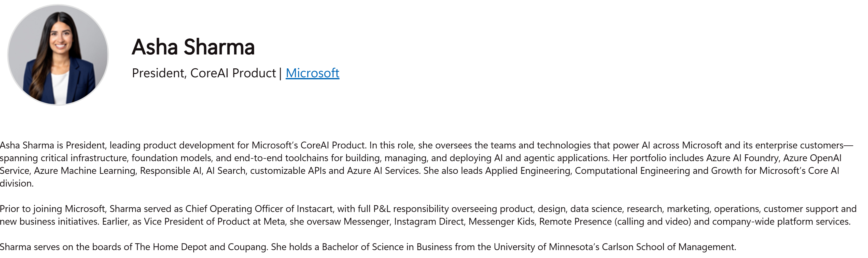Open the Microsoft link under the name
Screen dimensions: 868x258
point(312,73)
